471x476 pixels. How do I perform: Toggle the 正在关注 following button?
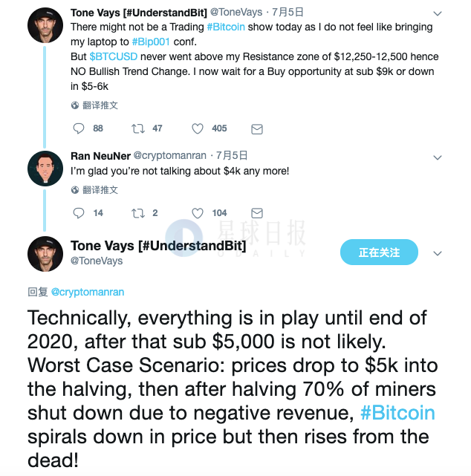(x=379, y=252)
